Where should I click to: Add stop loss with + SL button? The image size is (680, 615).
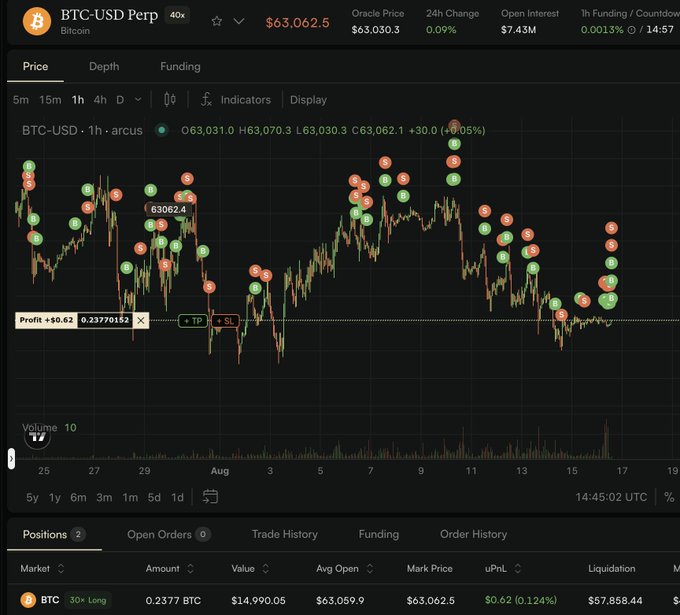coord(225,321)
